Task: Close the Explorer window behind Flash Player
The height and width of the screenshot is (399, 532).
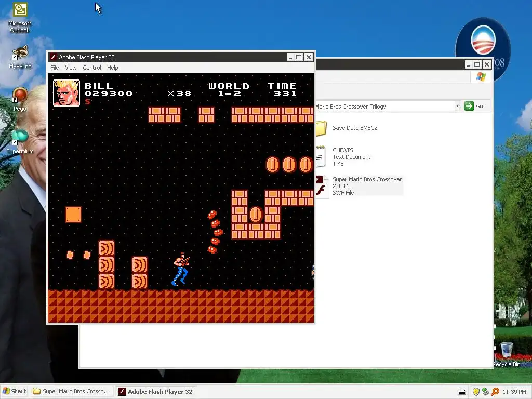Action: click(x=487, y=64)
